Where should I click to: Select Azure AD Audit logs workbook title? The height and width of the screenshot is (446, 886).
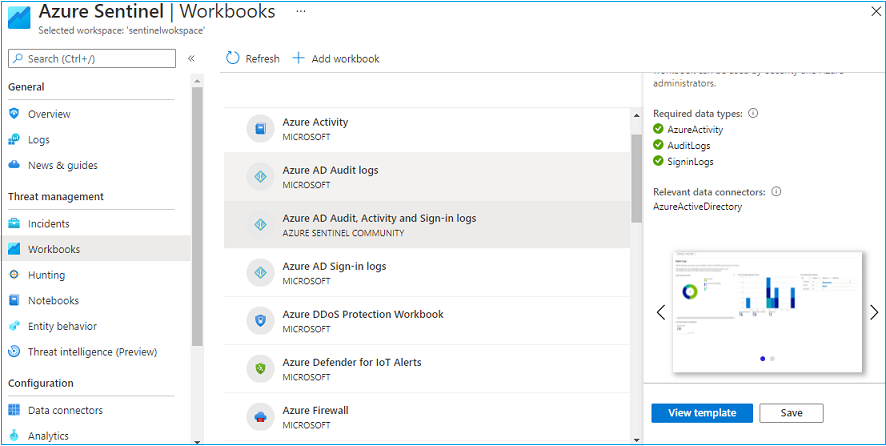tap(331, 170)
